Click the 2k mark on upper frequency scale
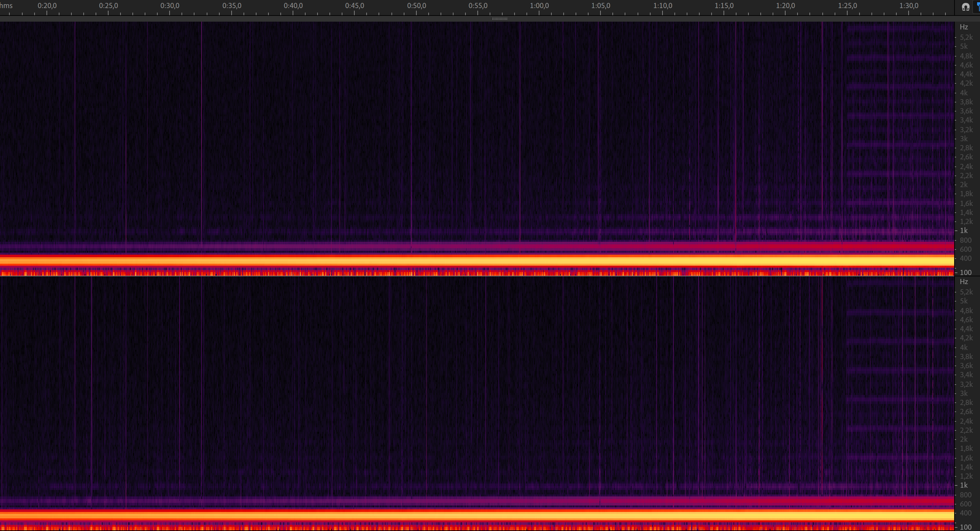 tap(964, 185)
